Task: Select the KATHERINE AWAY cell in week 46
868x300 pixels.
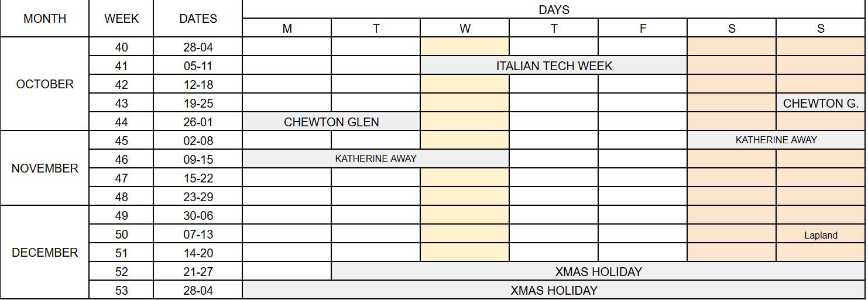Action: 376,159
